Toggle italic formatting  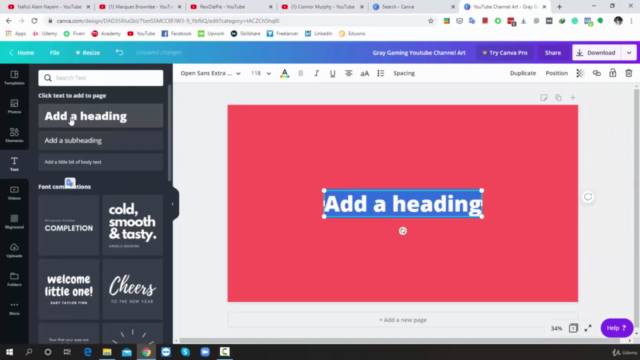[316, 73]
